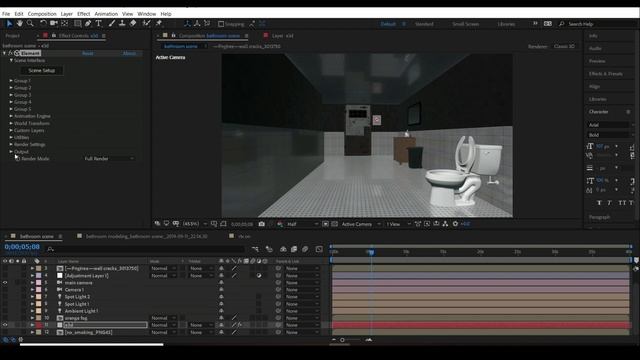Enable the motion blur icon in timeline
This screenshot has width=640, height=360.
tap(305, 249)
